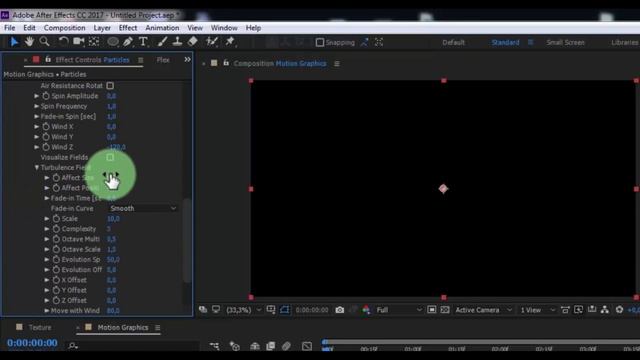This screenshot has height=360, width=640.
Task: Open the Composition Flowchart icon
Action: [605, 310]
